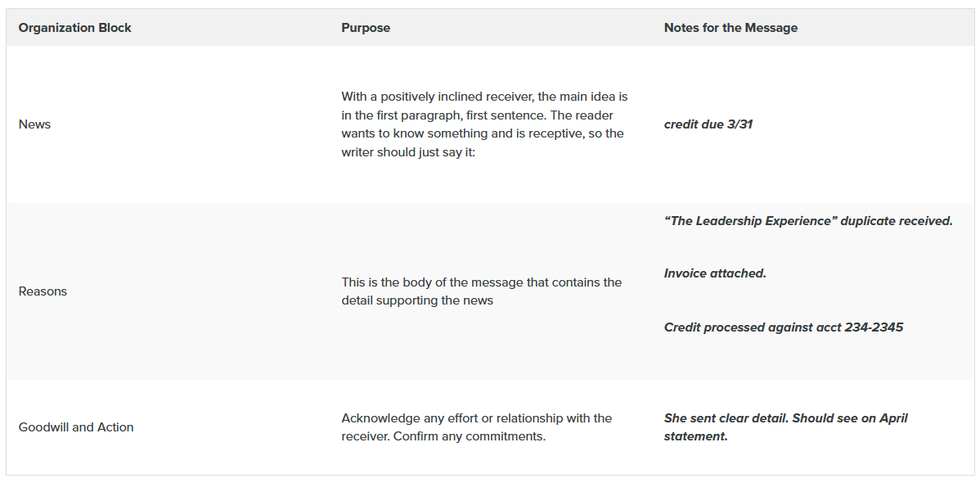Viewport: 980px width, 483px height.
Task: Click the "detail supporting the news" line
Action: click(417, 300)
